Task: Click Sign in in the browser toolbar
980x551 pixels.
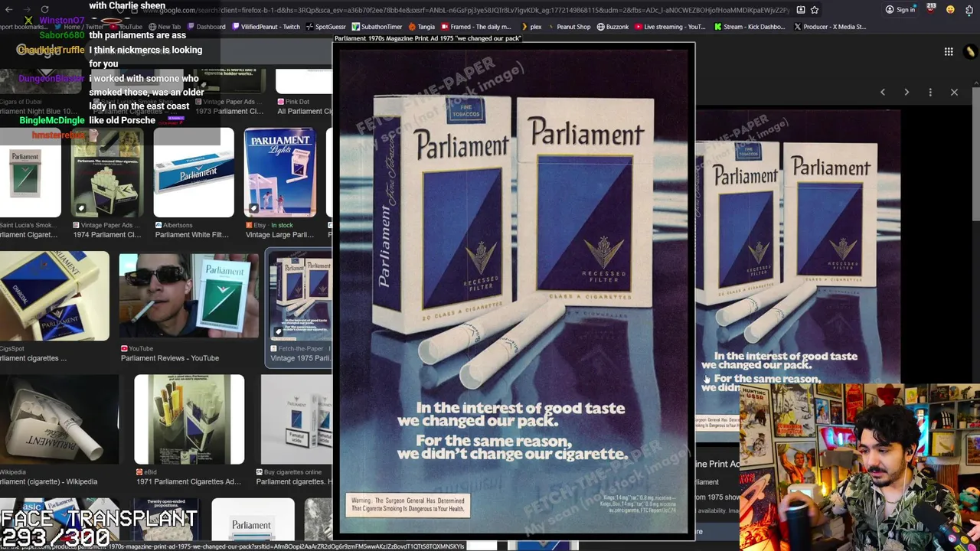Action: click(x=900, y=10)
